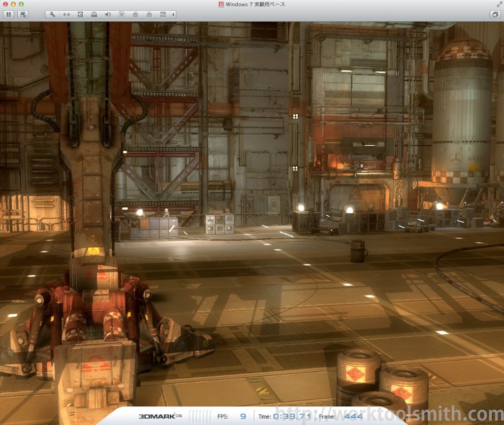Screen dimensions: 504x425
Task: Click the yellow minimize window button
Action: click(13, 4)
